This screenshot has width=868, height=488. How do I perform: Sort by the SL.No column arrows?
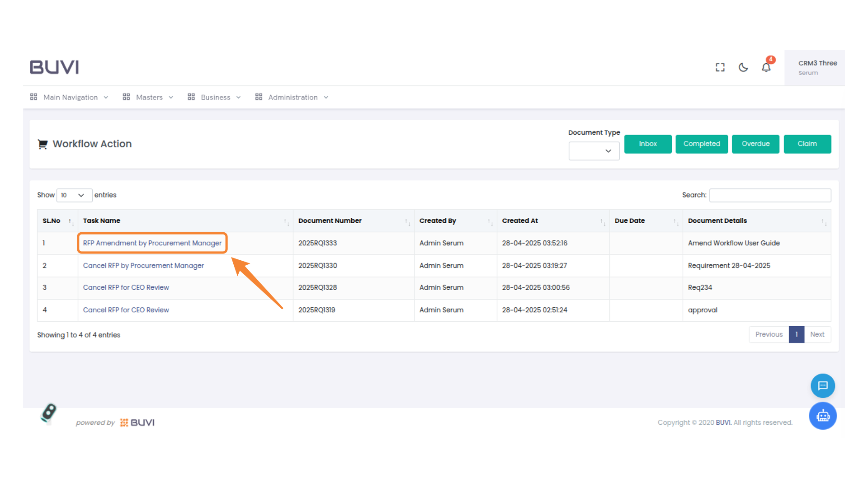[x=71, y=221]
